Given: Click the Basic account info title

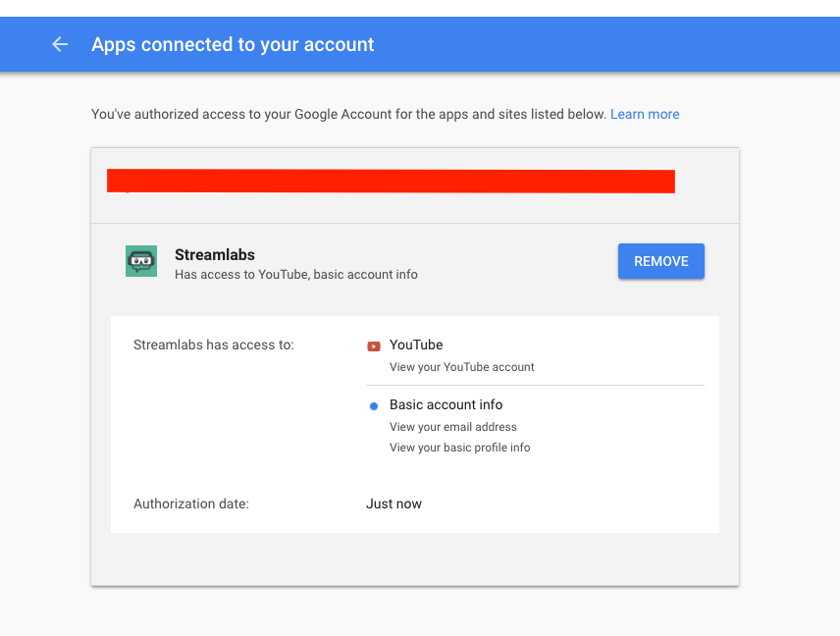Looking at the screenshot, I should point(446,404).
